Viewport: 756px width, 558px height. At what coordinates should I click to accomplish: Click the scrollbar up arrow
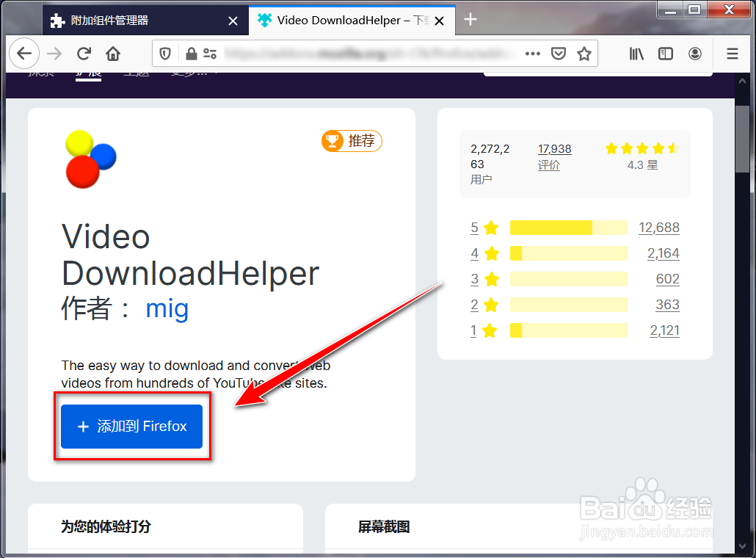point(743,81)
